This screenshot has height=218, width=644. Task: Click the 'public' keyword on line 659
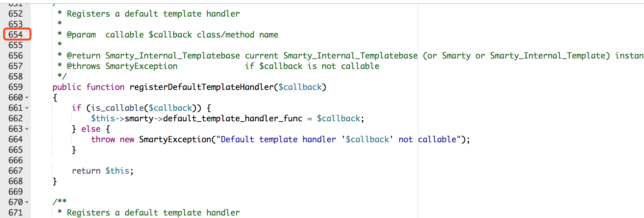[x=67, y=87]
